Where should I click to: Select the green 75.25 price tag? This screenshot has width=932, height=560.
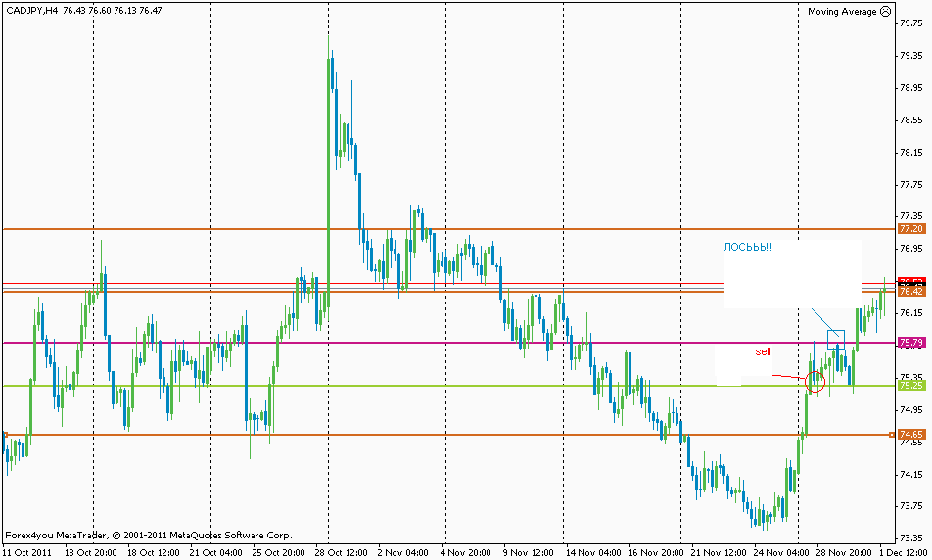911,385
